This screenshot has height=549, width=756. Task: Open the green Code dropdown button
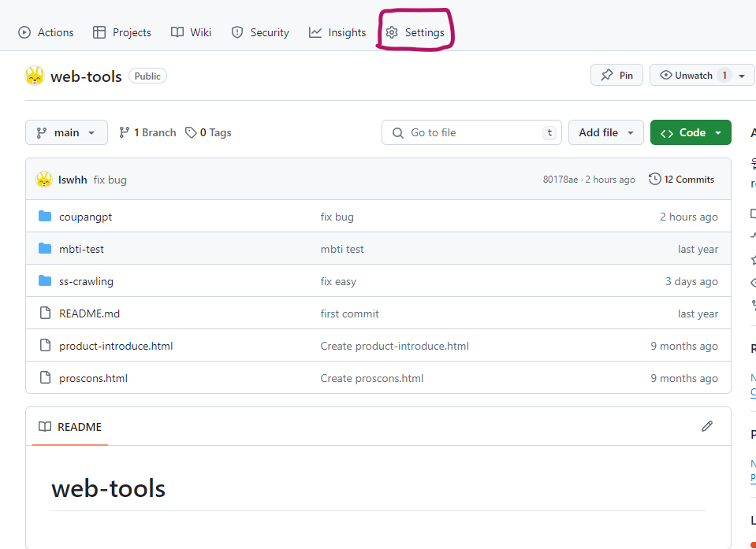[x=691, y=132]
